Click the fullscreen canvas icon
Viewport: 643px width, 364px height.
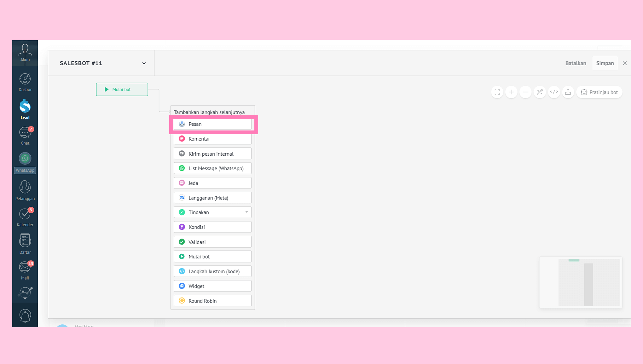click(497, 92)
